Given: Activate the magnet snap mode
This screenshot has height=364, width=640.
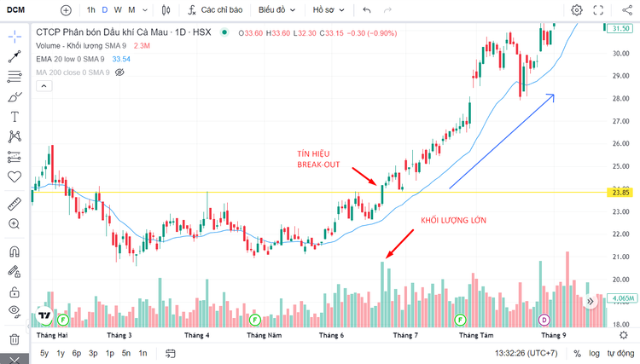Looking at the screenshot, I should click(x=15, y=251).
